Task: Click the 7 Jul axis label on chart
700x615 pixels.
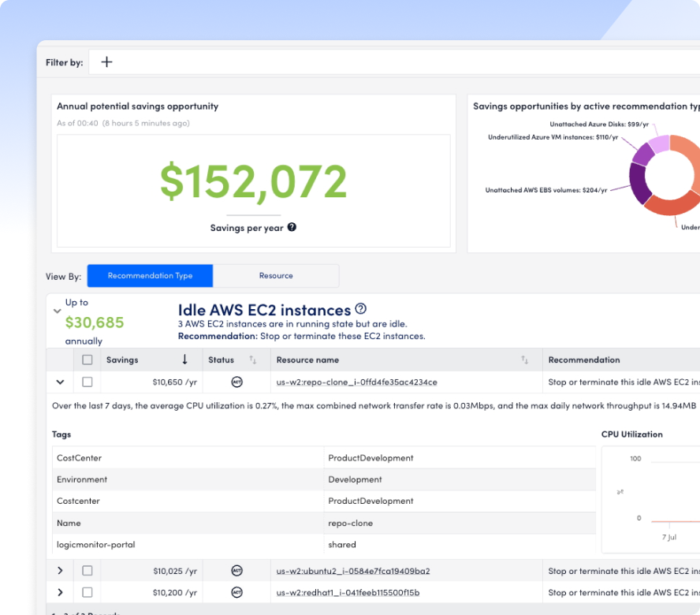Action: [x=669, y=537]
